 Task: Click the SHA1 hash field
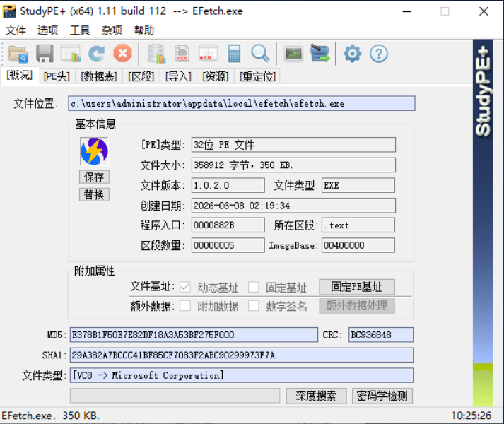click(x=242, y=355)
